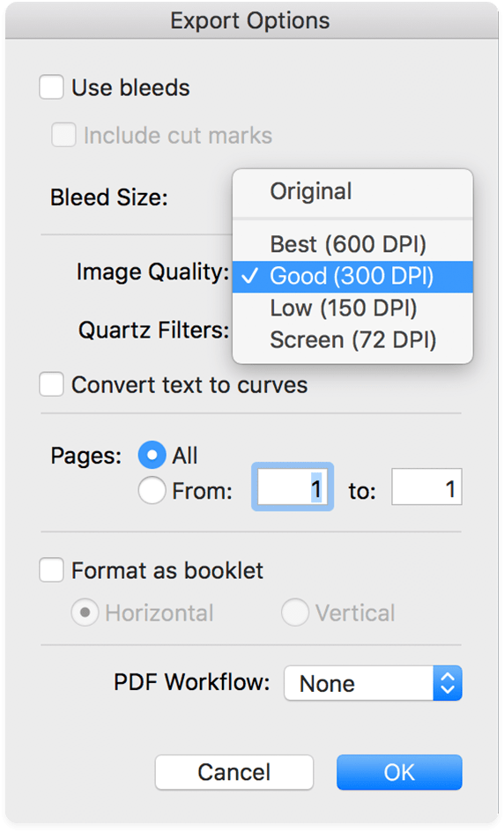Select the Vertical booklet radio button
Screen dimensions: 504x832
click(295, 613)
